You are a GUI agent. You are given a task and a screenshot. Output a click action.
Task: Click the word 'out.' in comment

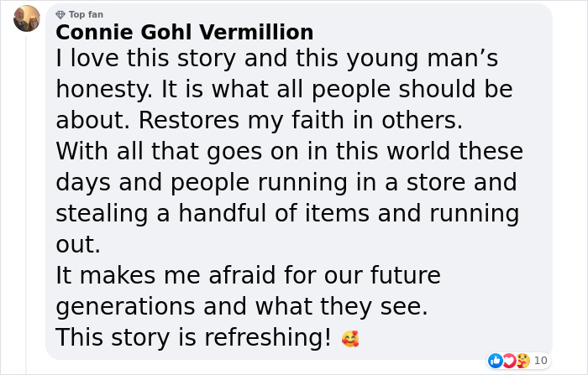(78, 245)
